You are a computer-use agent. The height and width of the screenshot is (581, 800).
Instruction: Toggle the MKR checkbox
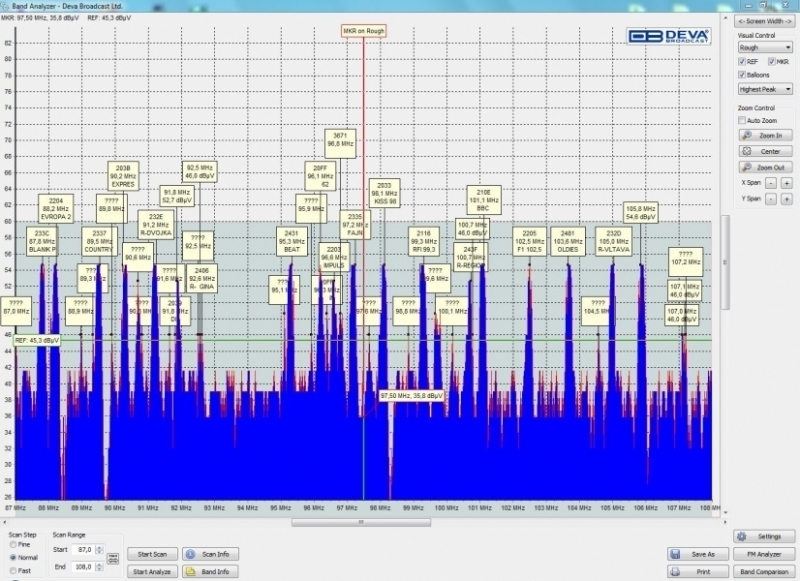tap(771, 62)
